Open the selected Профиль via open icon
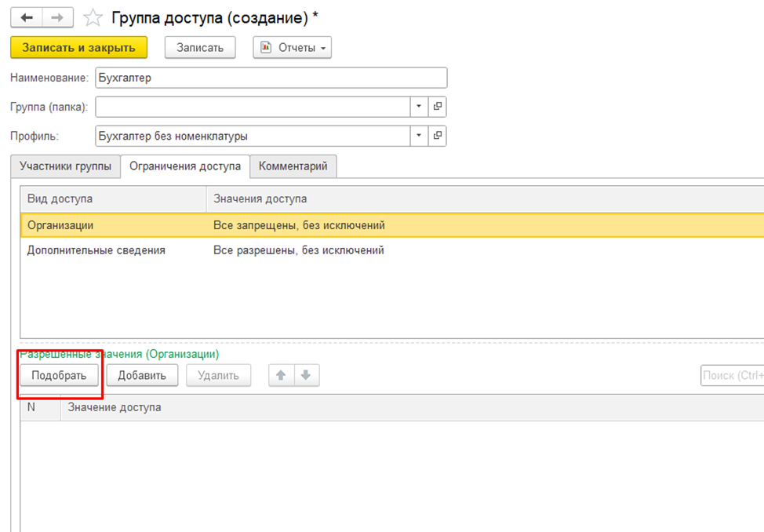Viewport: 764px width, 532px height. (438, 136)
